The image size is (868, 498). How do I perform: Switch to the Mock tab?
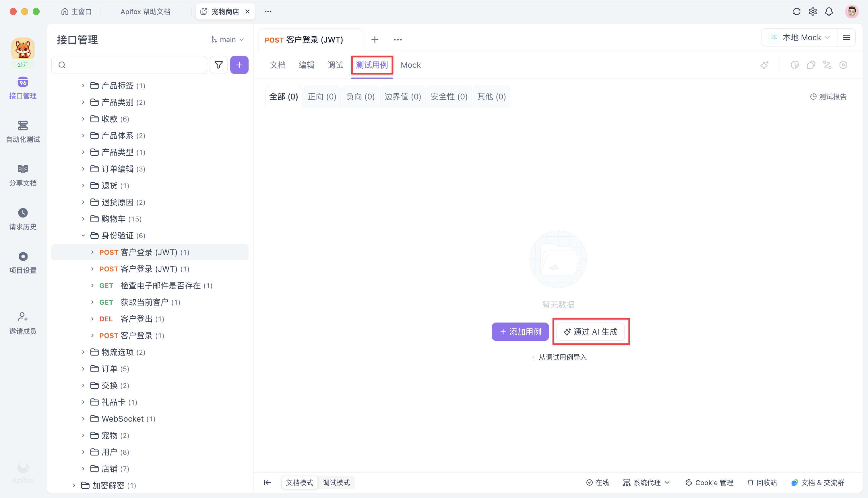click(411, 65)
